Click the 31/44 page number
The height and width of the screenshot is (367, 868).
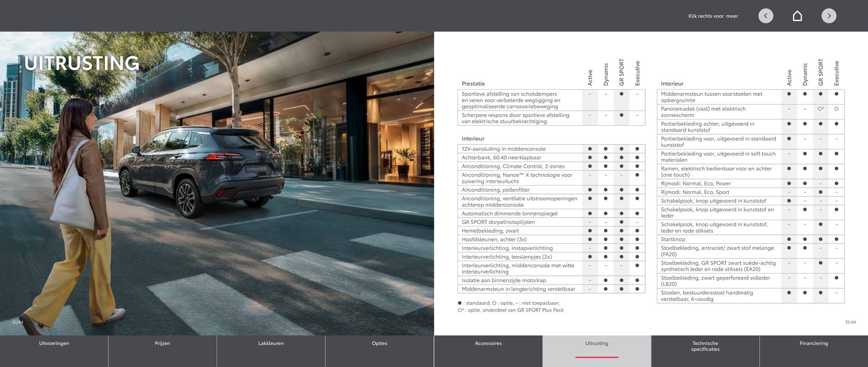(x=850, y=322)
